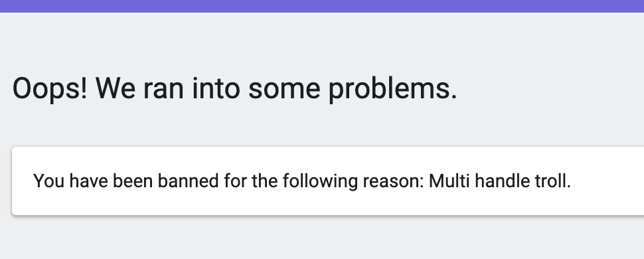Click the word 'Oops!' in the heading

click(x=50, y=89)
